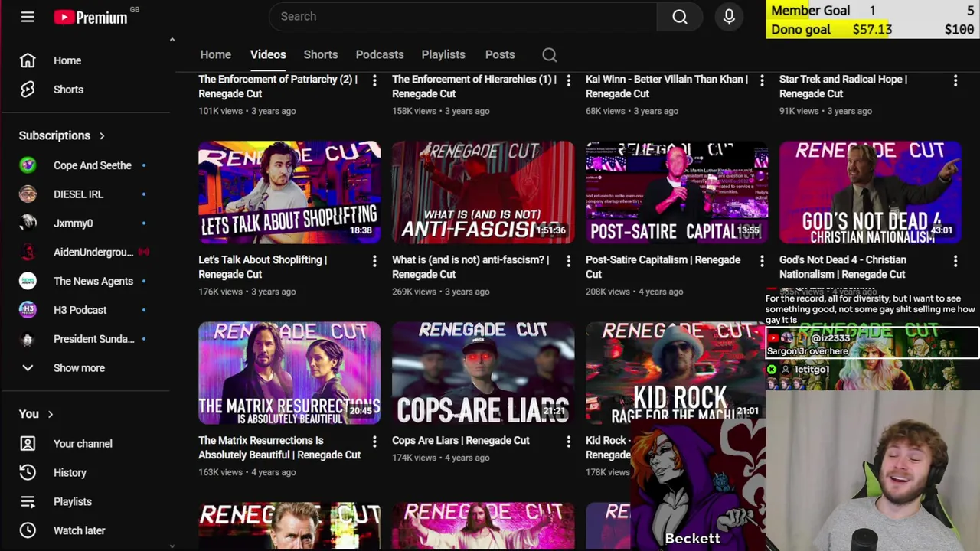Open options for Matrix Resurrections video
Screen dimensions: 980x551
374,442
